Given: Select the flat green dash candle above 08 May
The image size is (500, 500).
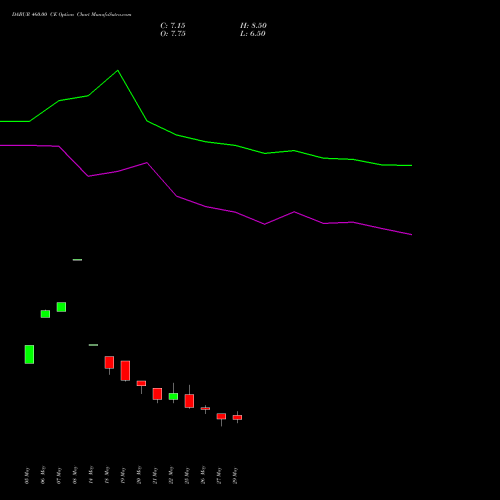Looking at the screenshot, I should pos(77,260).
